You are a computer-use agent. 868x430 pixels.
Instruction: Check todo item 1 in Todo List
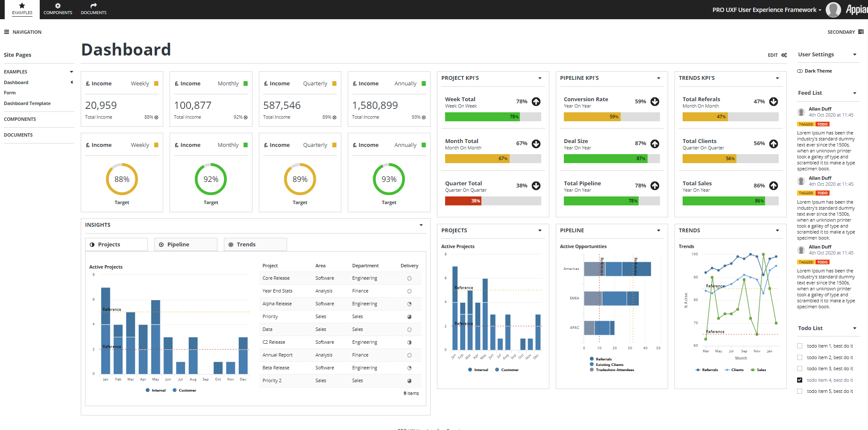coord(799,346)
